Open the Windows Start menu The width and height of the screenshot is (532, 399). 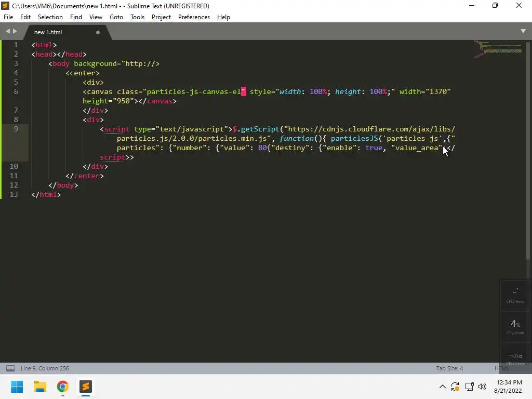pos(17,387)
